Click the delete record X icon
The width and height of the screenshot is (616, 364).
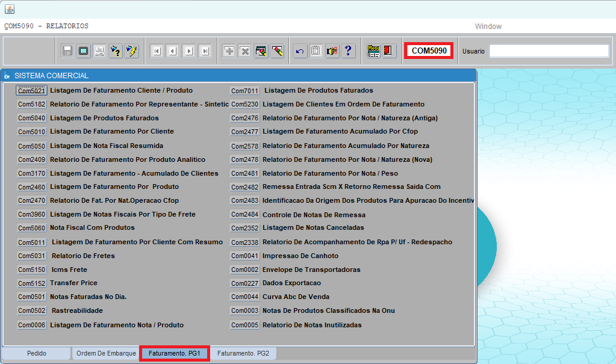point(244,51)
